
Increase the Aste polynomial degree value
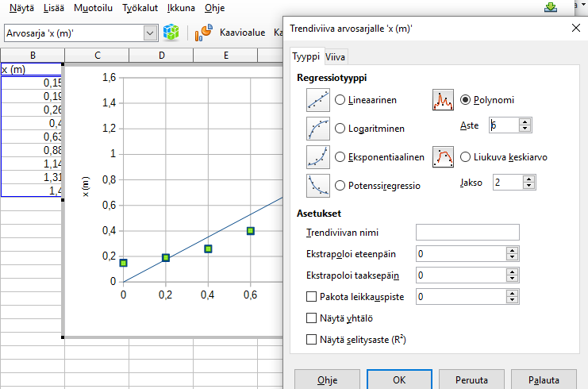point(525,121)
